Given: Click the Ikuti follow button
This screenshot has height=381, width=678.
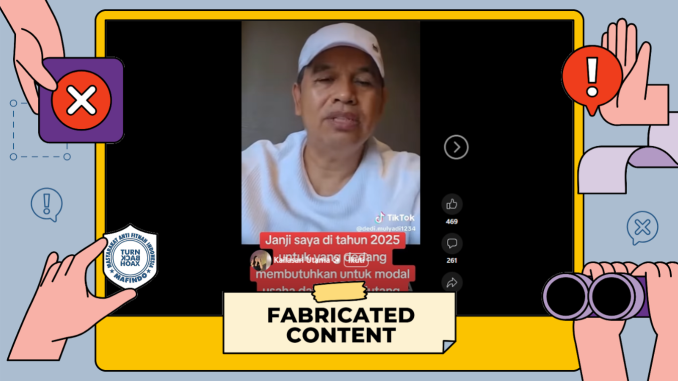Looking at the screenshot, I should click(355, 261).
